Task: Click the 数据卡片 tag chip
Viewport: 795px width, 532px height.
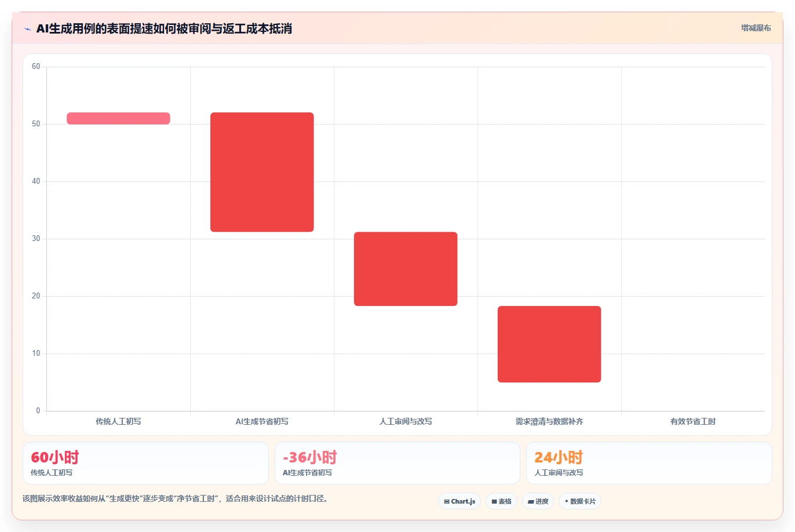Action: tap(580, 501)
